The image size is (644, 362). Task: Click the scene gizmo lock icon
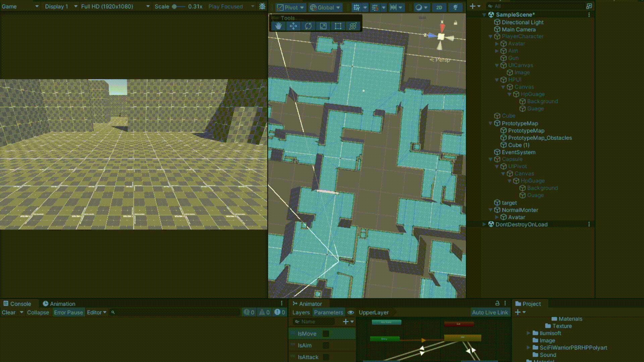click(455, 23)
